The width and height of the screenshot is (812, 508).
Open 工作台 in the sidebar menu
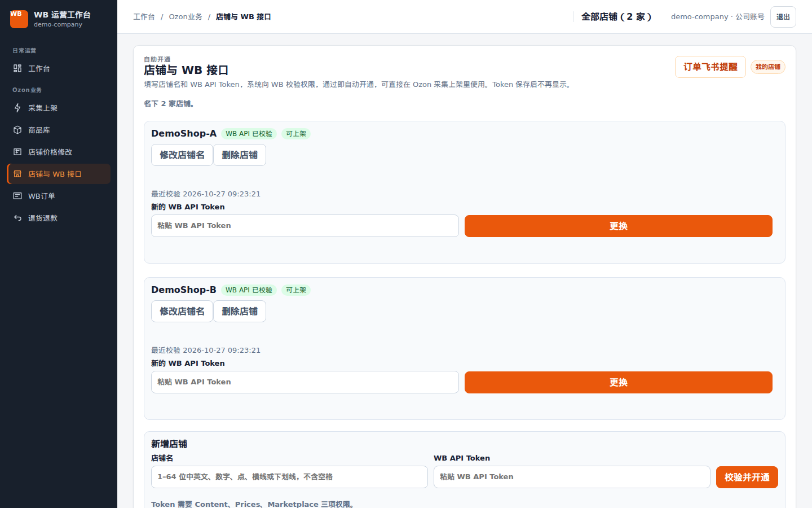(59, 68)
